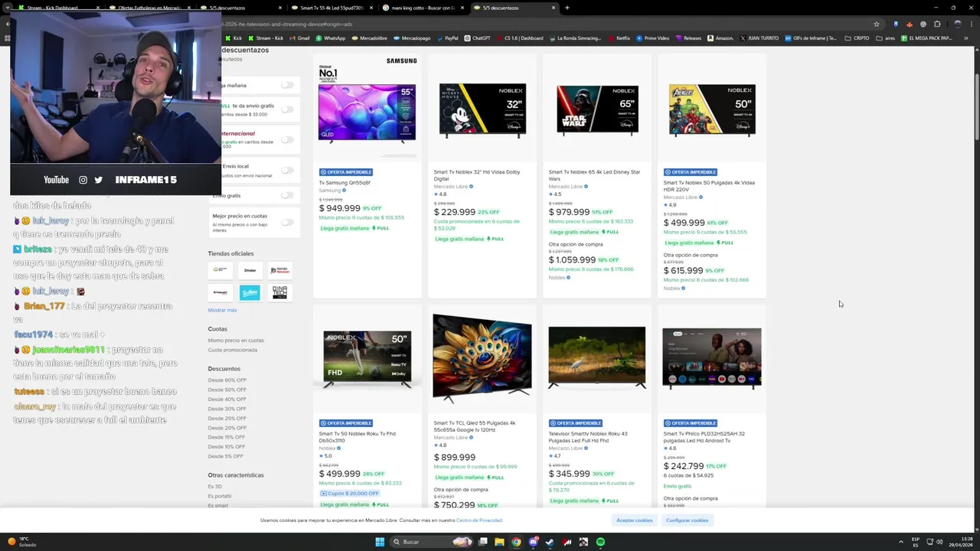The image size is (980, 551).
Task: Toggle the Llega mañana filter switch
Action: [x=287, y=85]
